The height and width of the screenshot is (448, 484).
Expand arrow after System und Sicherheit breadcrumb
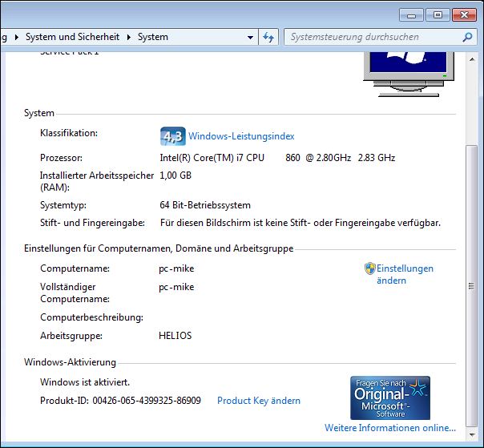(x=129, y=38)
